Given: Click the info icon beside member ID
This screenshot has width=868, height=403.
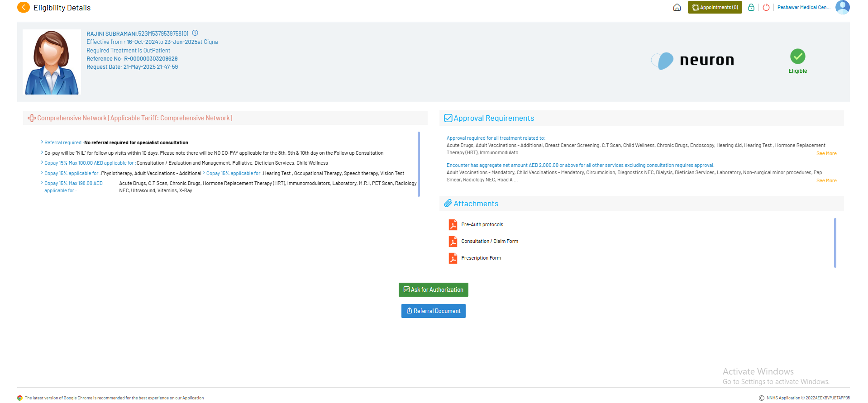Looking at the screenshot, I should [x=195, y=33].
